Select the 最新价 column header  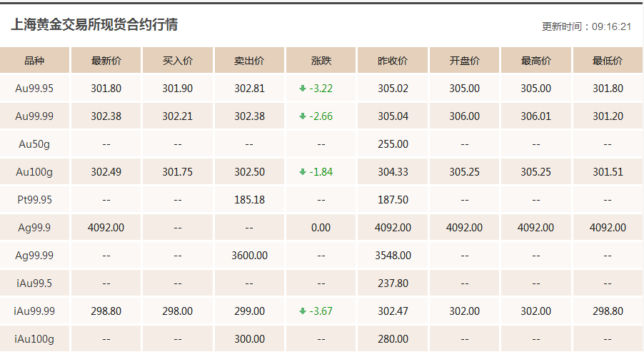(106, 61)
